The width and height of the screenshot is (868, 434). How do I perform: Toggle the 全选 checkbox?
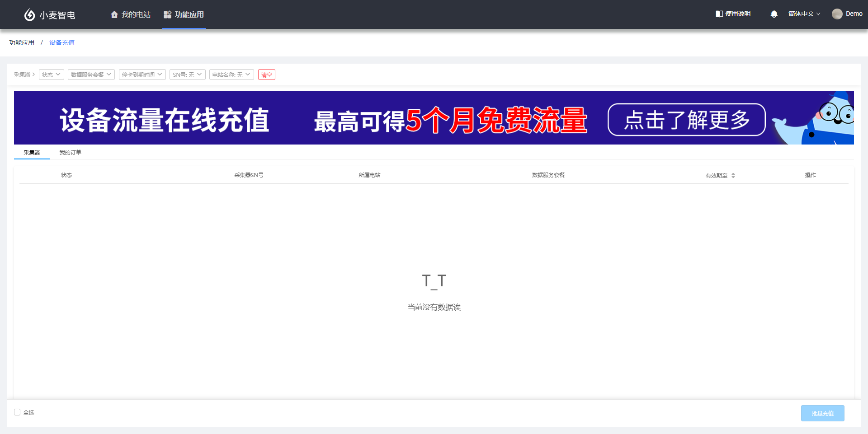click(17, 412)
